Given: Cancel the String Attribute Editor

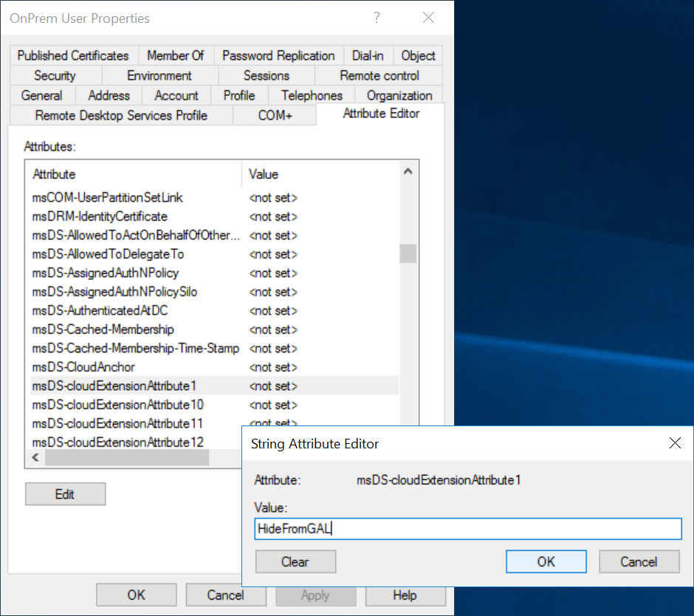Looking at the screenshot, I should coord(639,561).
